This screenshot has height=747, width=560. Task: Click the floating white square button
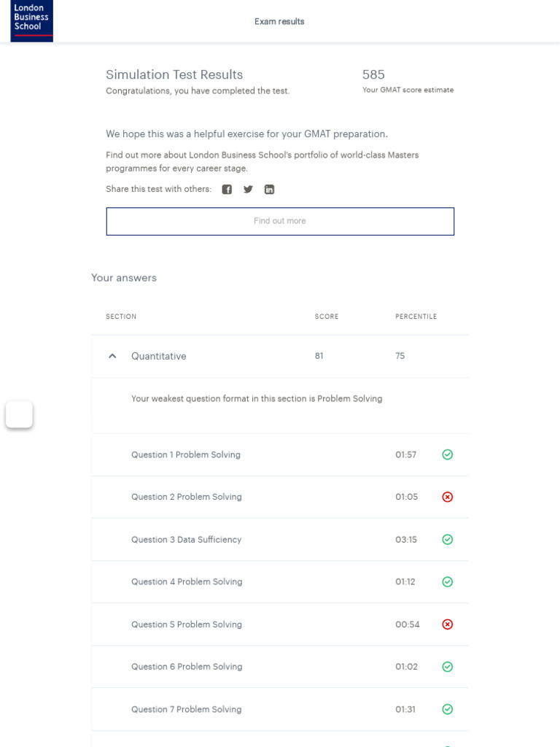(x=19, y=414)
